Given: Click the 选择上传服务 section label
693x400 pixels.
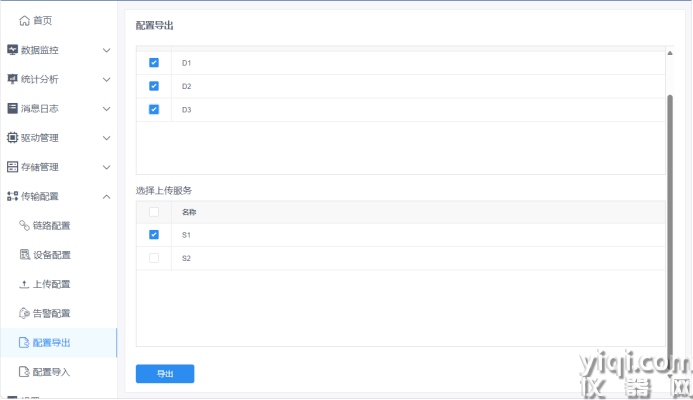Looking at the screenshot, I should [164, 190].
